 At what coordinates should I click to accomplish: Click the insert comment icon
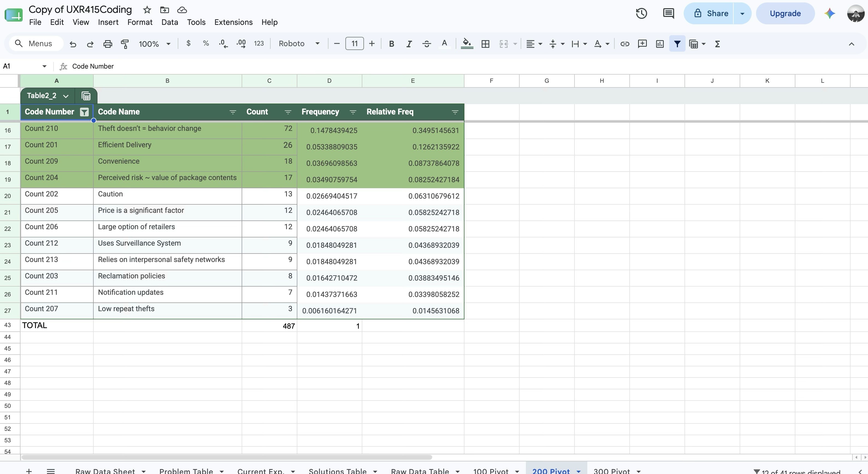tap(642, 44)
